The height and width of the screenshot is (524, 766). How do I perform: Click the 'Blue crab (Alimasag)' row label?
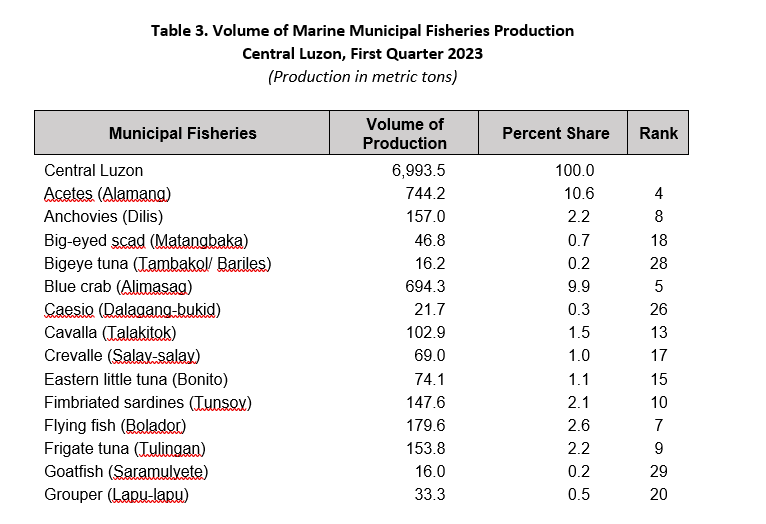coord(118,287)
